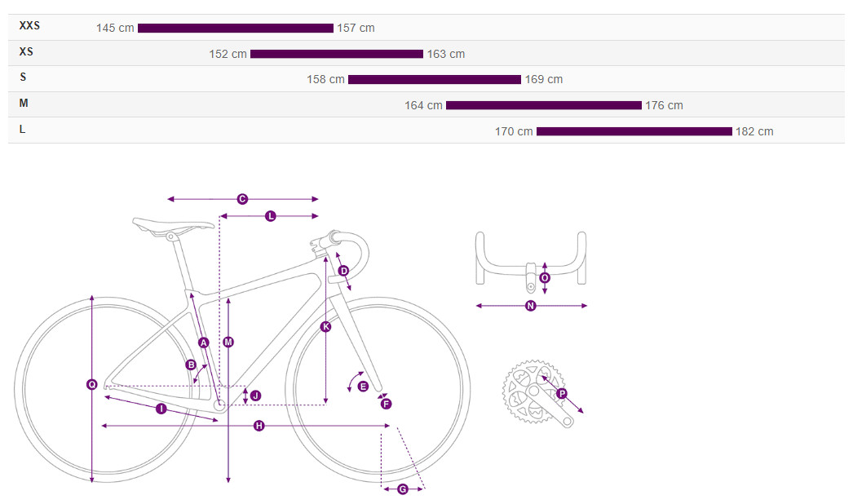The width and height of the screenshot is (853, 504).
Task: Click the M marker on vertical line
Action: pyautogui.click(x=228, y=343)
